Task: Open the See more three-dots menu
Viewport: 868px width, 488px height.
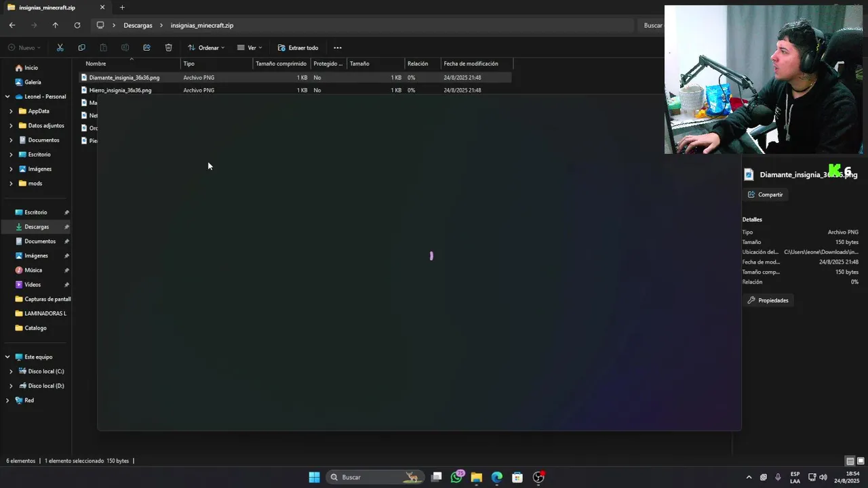Action: click(x=338, y=47)
